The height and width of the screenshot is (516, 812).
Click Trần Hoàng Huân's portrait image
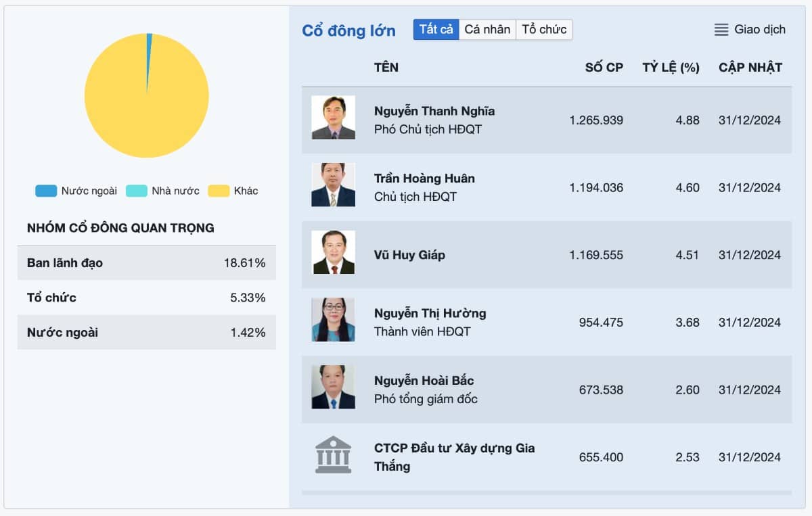pos(333,185)
